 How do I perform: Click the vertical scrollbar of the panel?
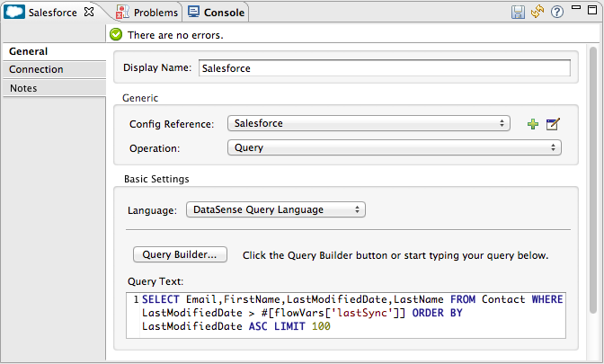point(593,181)
